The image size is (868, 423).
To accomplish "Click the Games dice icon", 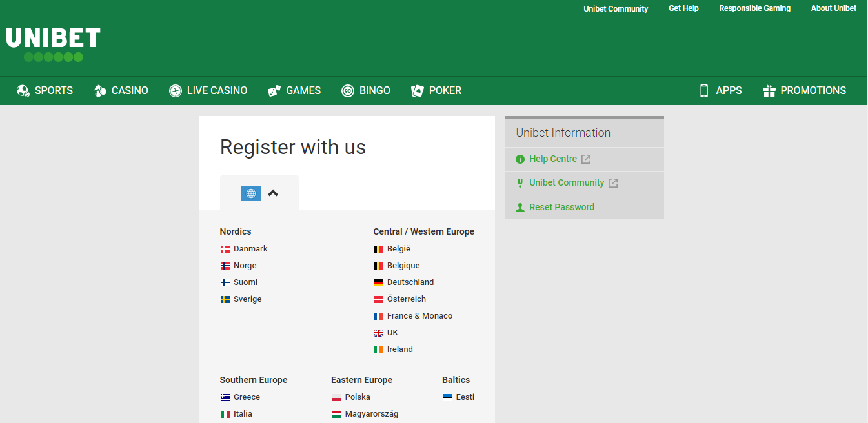I will 274,91.
